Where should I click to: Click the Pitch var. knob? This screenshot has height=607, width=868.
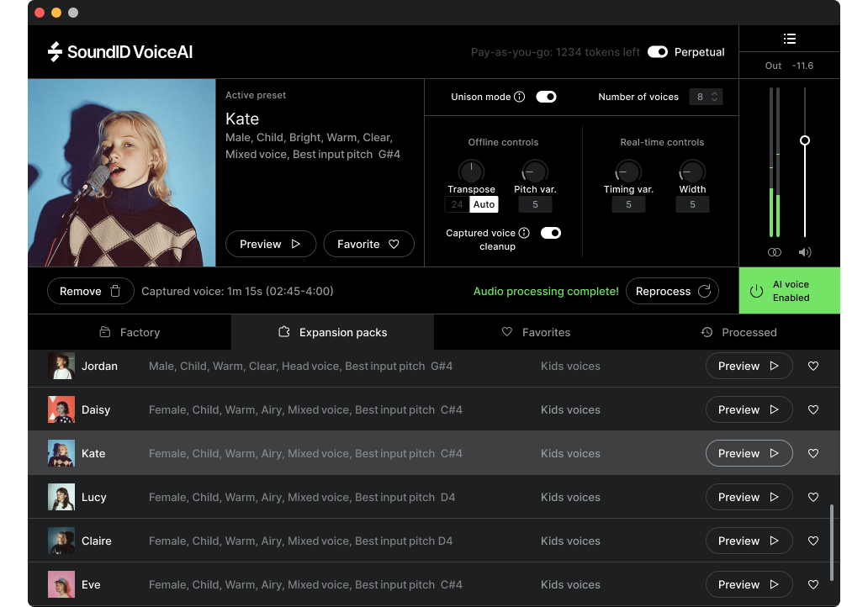pyautogui.click(x=535, y=171)
